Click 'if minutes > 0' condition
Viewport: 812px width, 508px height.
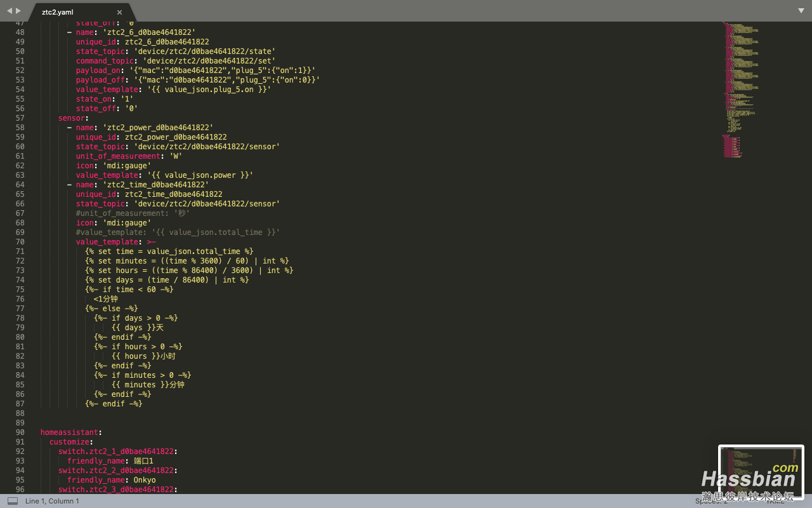pos(143,375)
